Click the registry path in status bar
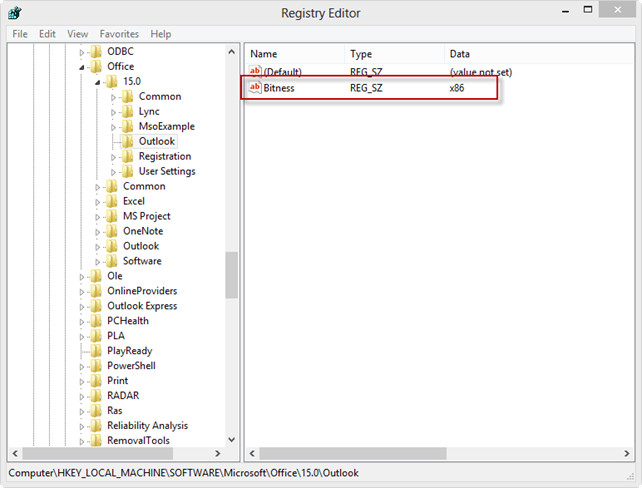Image resolution: width=642 pixels, height=488 pixels. [x=183, y=473]
